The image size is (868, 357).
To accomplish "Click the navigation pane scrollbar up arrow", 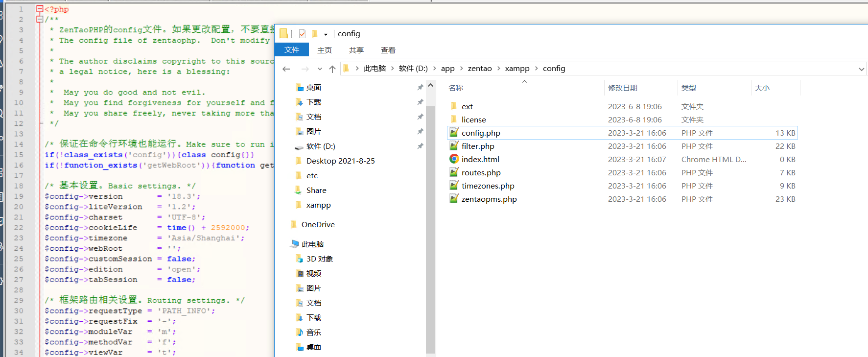I will 431,85.
